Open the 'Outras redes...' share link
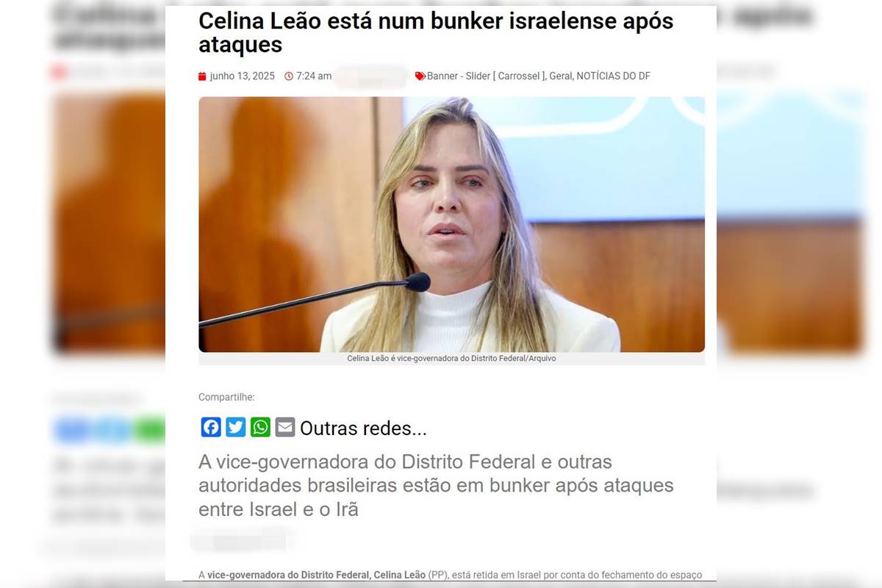The height and width of the screenshot is (588, 882). (363, 429)
